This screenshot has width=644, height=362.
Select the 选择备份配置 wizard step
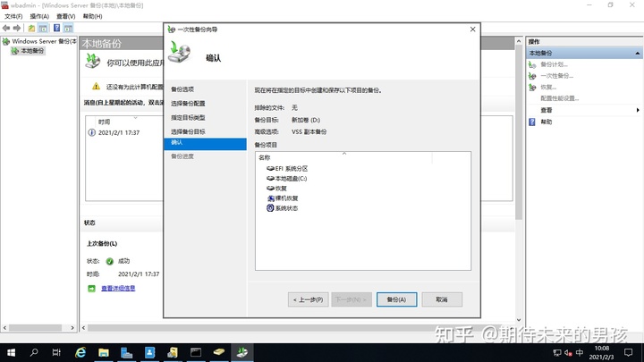point(188,104)
